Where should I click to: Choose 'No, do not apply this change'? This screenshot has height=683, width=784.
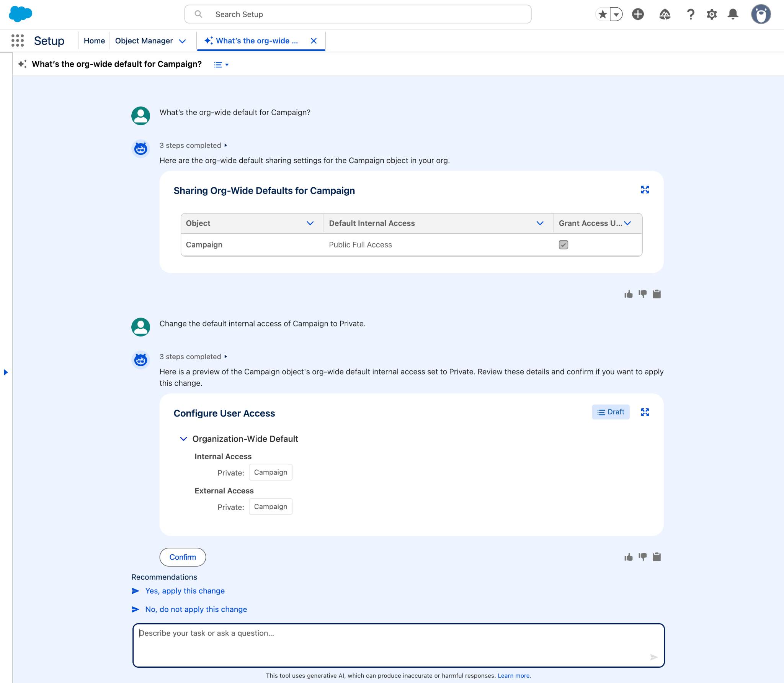point(196,609)
